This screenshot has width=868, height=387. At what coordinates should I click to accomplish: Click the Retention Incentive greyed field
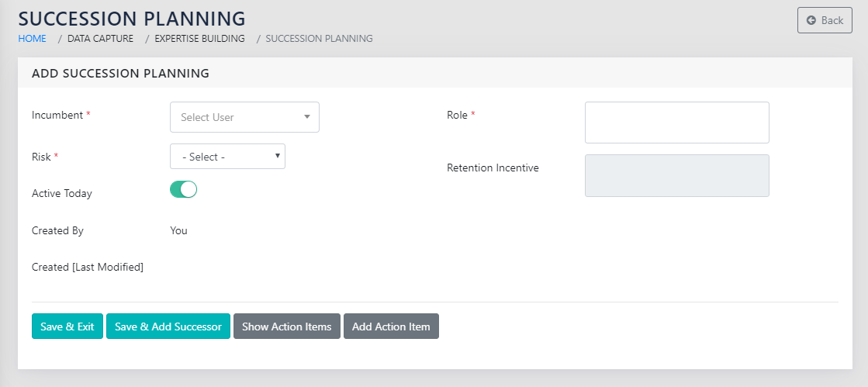click(x=676, y=175)
